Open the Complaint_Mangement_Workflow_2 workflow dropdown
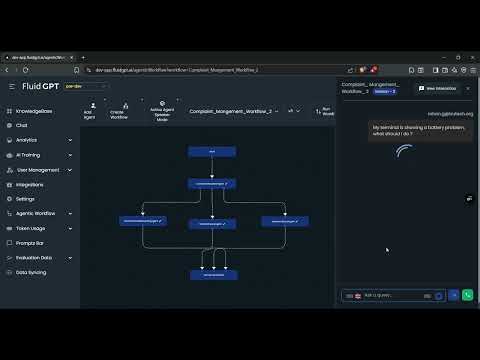Viewport: 480px width, 360px height. pyautogui.click(x=234, y=111)
